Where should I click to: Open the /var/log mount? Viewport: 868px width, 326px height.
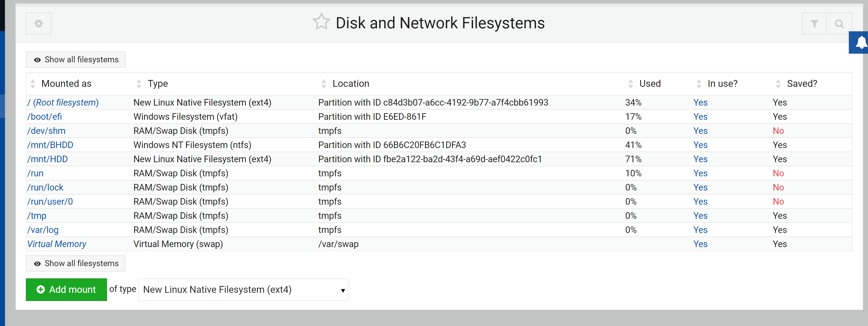43,230
